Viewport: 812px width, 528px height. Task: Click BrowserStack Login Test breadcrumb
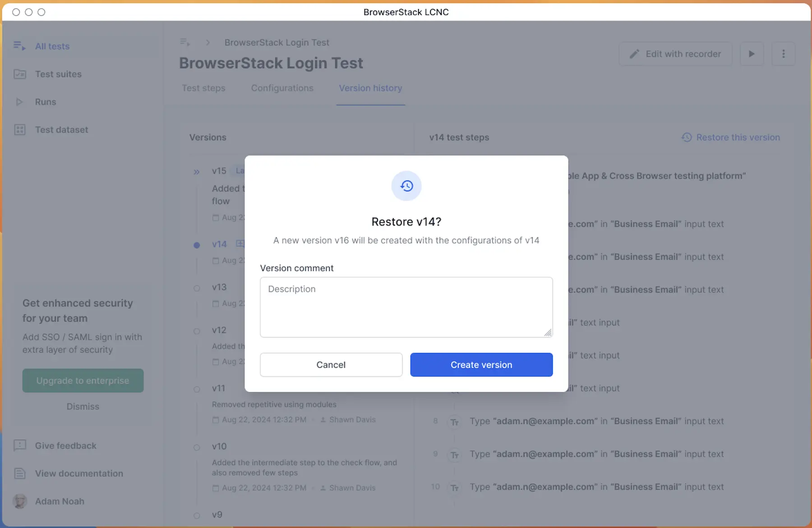[x=277, y=42]
